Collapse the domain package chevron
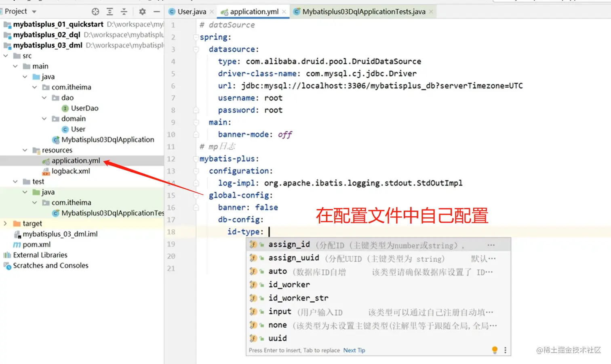The height and width of the screenshot is (364, 611). click(44, 119)
